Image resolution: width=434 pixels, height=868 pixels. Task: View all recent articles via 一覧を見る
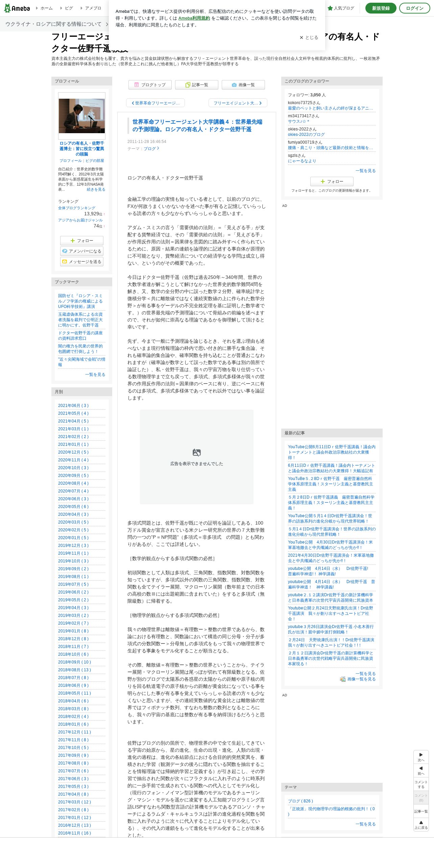coord(366,674)
